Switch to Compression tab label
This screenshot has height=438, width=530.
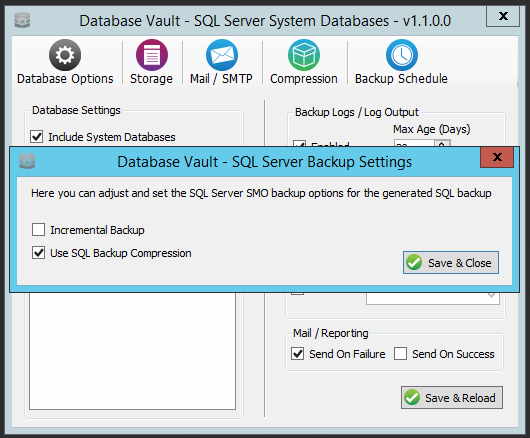(304, 79)
